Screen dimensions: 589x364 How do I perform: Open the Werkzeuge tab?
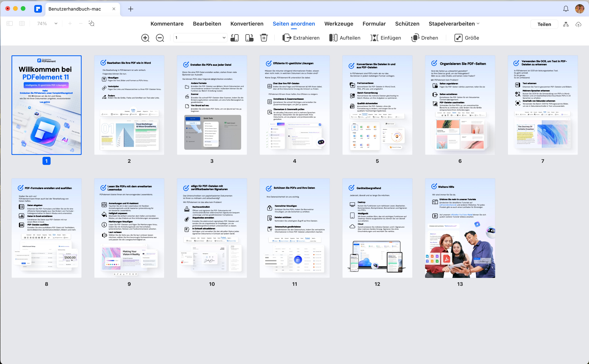click(x=339, y=24)
